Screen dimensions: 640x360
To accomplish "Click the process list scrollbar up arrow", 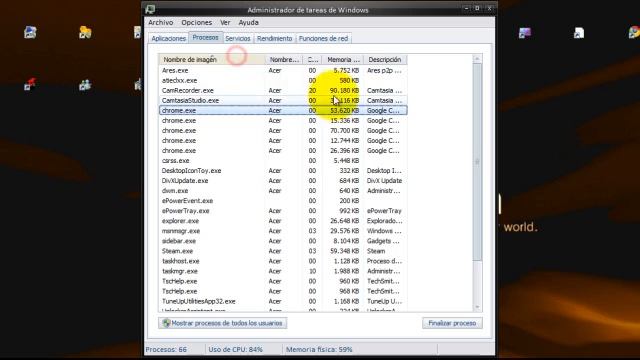I will (x=477, y=59).
